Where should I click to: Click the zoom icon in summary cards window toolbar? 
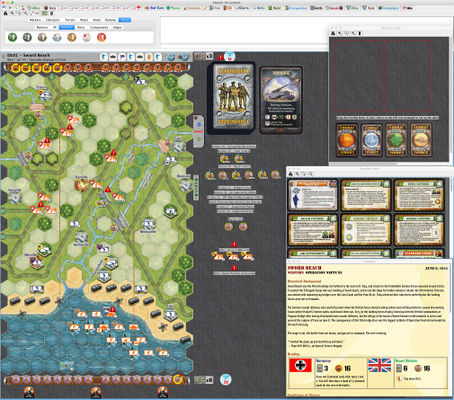click(297, 174)
